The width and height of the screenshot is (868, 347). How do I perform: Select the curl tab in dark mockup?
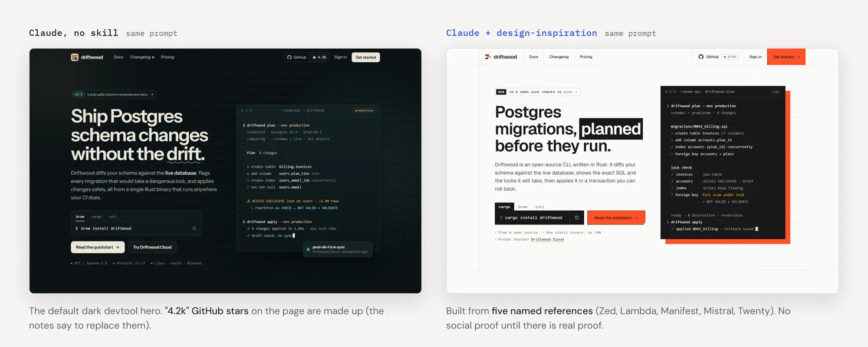(x=112, y=217)
